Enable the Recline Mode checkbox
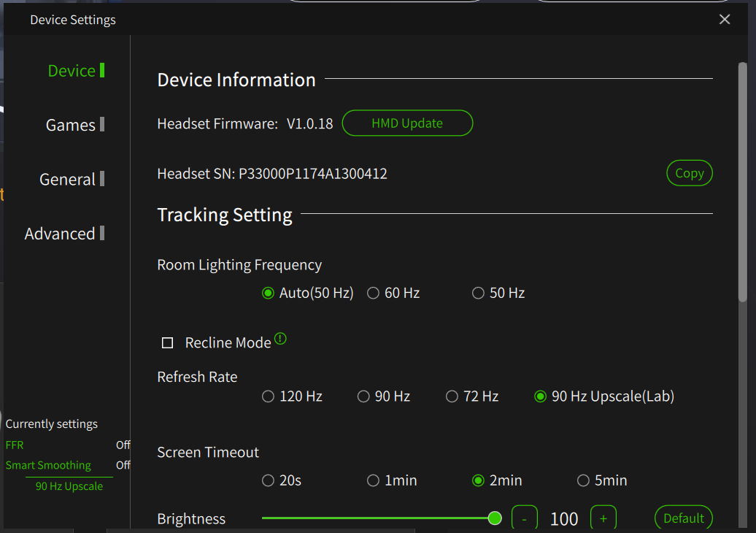 [x=168, y=342]
